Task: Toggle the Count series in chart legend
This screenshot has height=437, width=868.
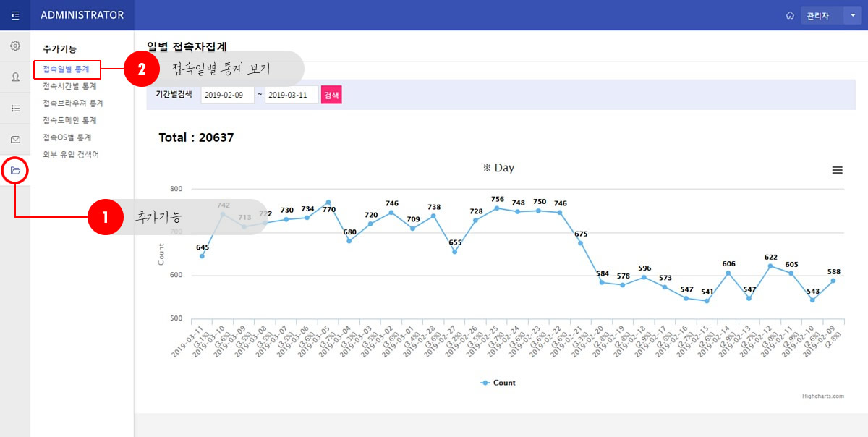Action: point(498,383)
